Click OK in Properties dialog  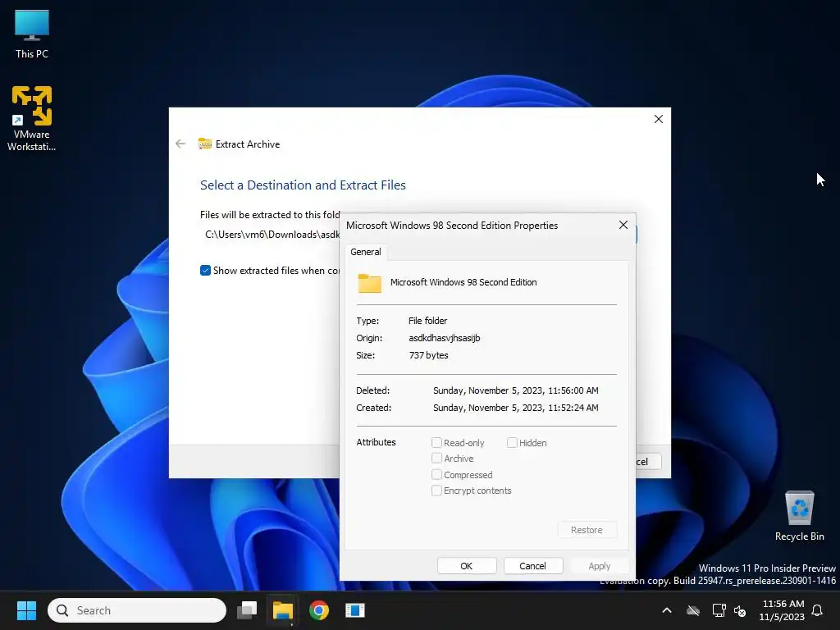click(x=467, y=566)
